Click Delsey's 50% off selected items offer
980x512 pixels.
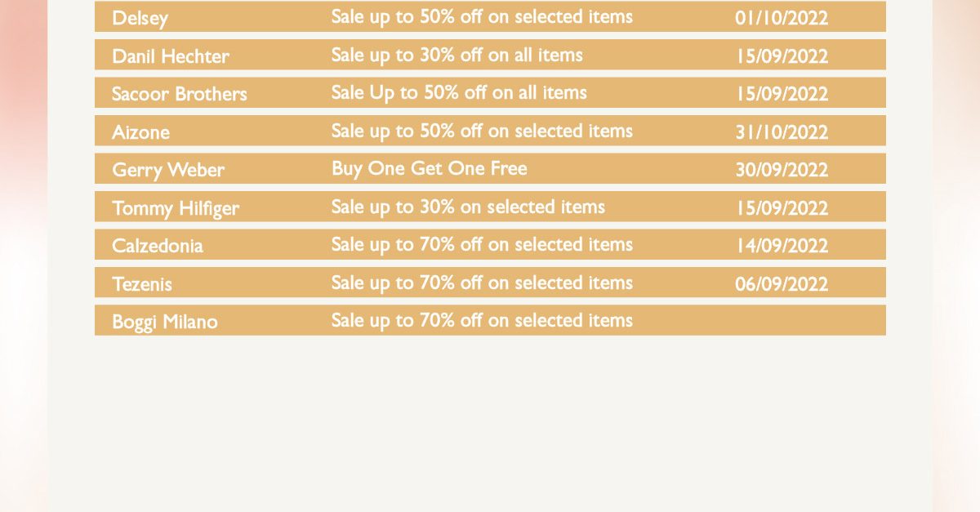point(482,16)
